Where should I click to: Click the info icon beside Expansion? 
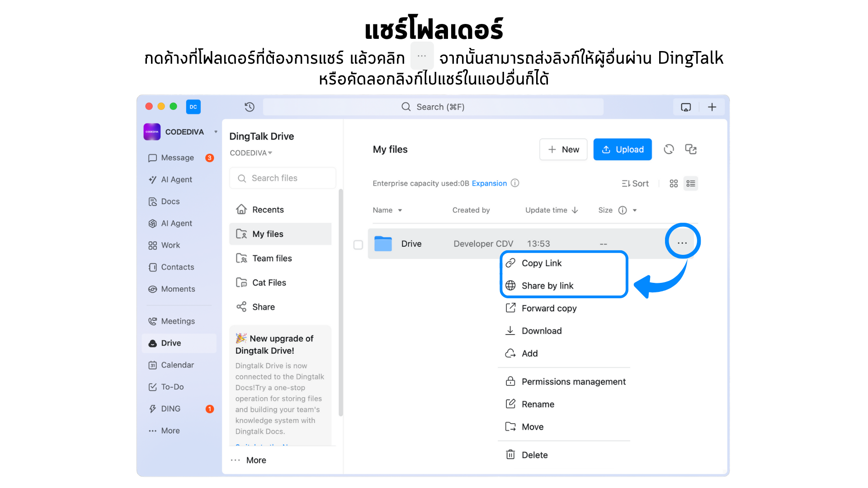click(x=515, y=183)
